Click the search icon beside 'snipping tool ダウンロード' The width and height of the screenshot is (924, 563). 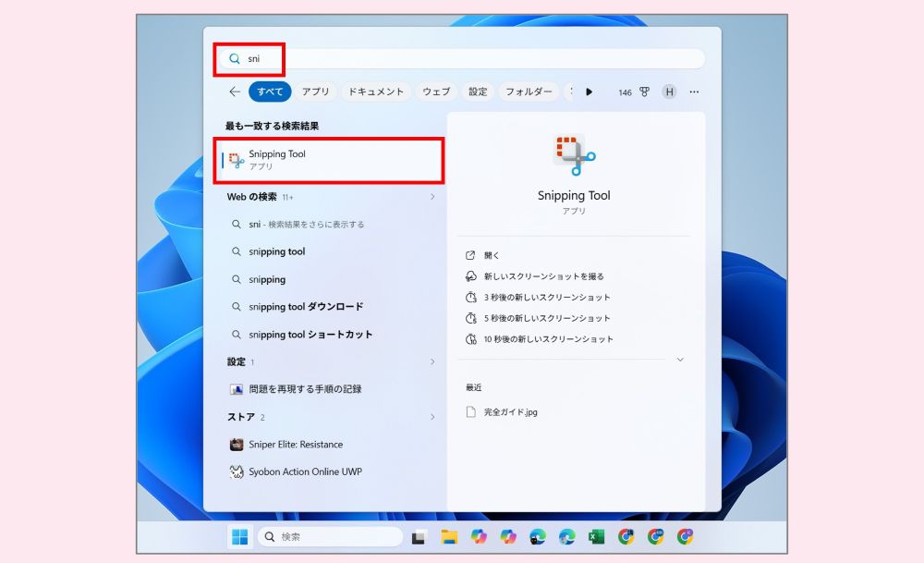[x=237, y=307]
